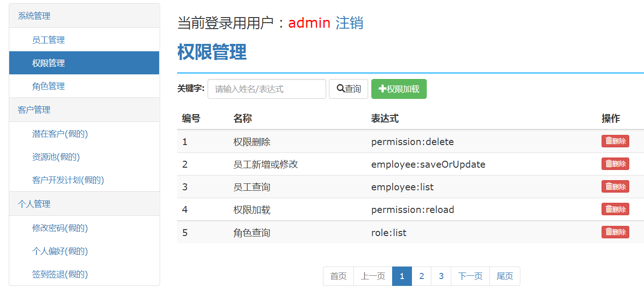Focus the 关键字 search input field

pos(267,89)
